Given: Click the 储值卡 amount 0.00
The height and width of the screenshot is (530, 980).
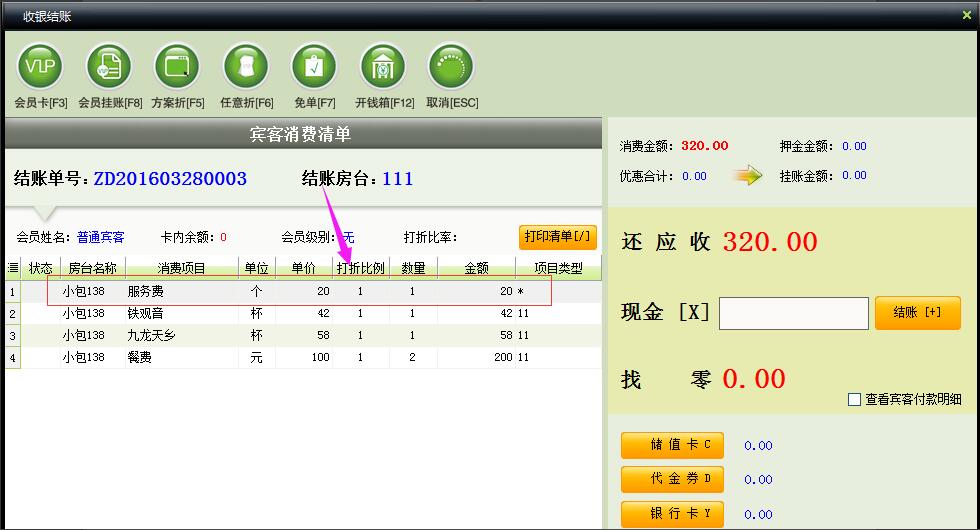Looking at the screenshot, I should (x=758, y=446).
